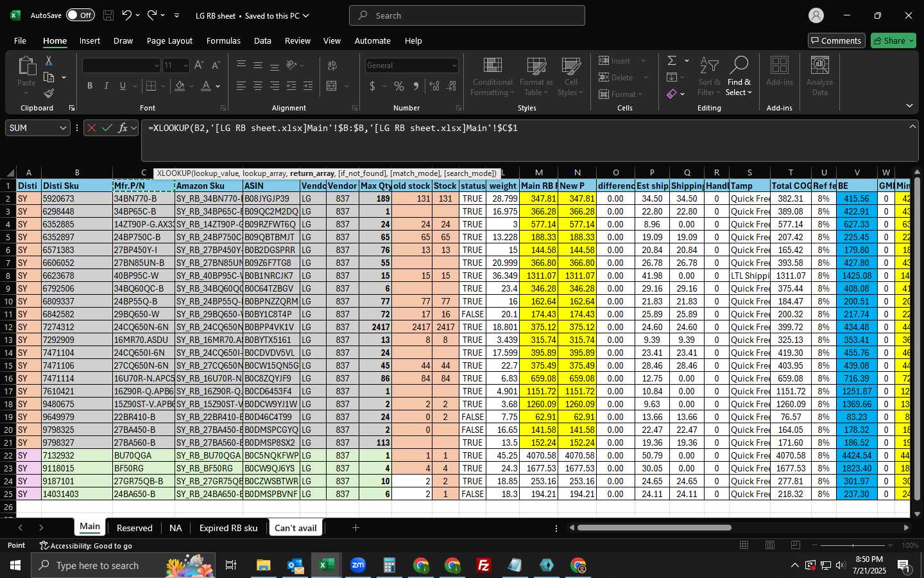
Task: Open Sort & Filter menu
Action: 709,76
